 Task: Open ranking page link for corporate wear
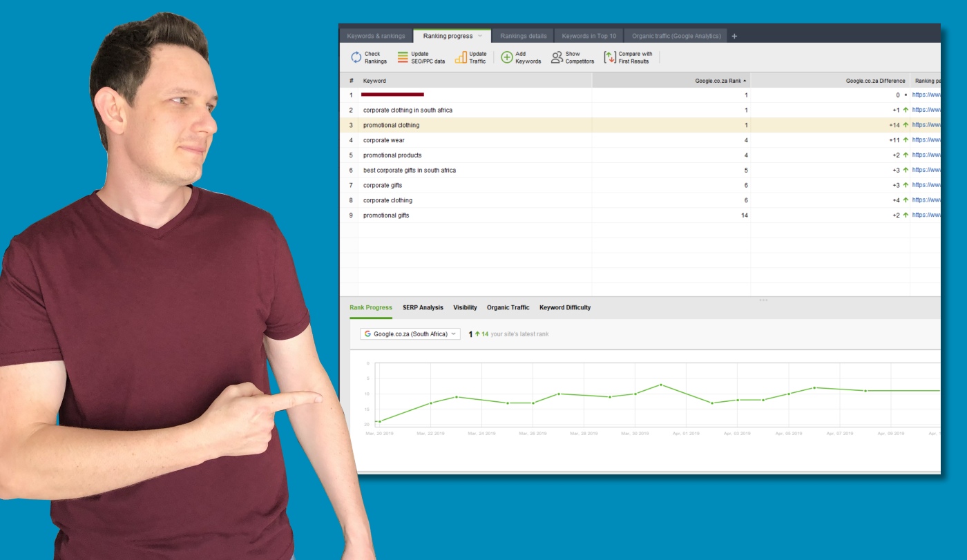926,140
